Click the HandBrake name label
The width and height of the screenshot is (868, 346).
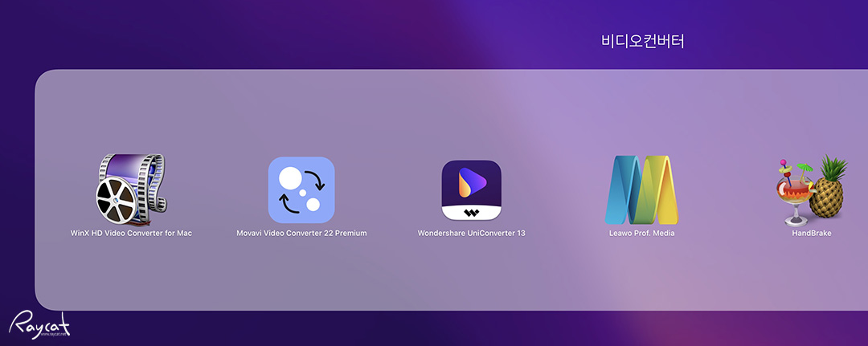pos(812,234)
